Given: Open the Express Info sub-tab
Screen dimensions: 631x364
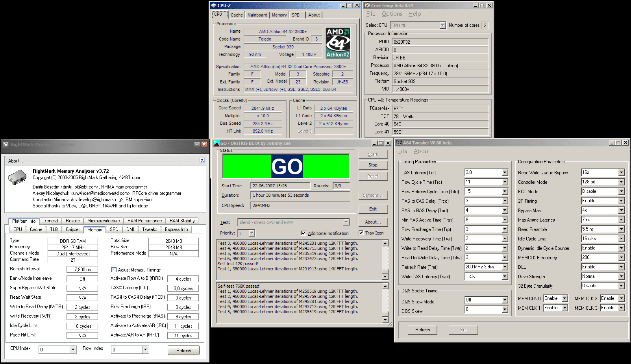Looking at the screenshot, I should tap(176, 229).
